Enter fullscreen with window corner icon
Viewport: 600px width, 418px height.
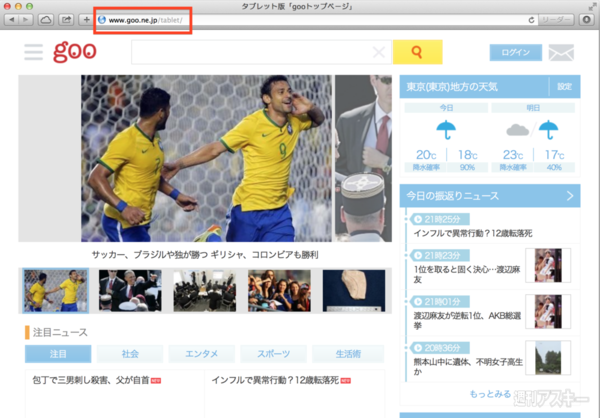(x=592, y=6)
